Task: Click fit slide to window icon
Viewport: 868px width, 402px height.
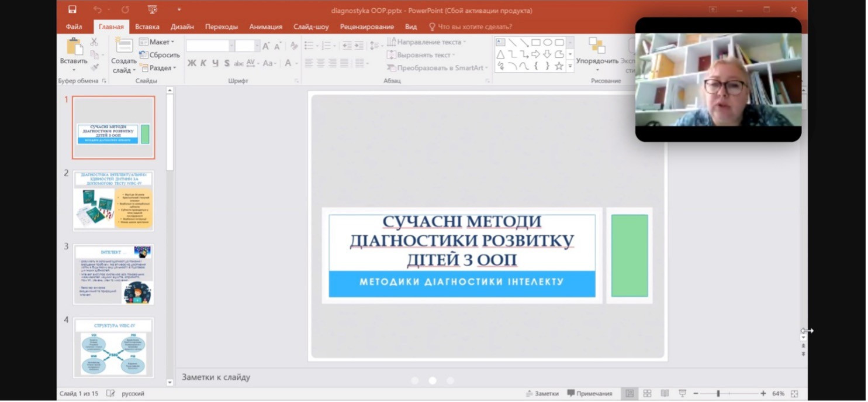Action: [794, 394]
